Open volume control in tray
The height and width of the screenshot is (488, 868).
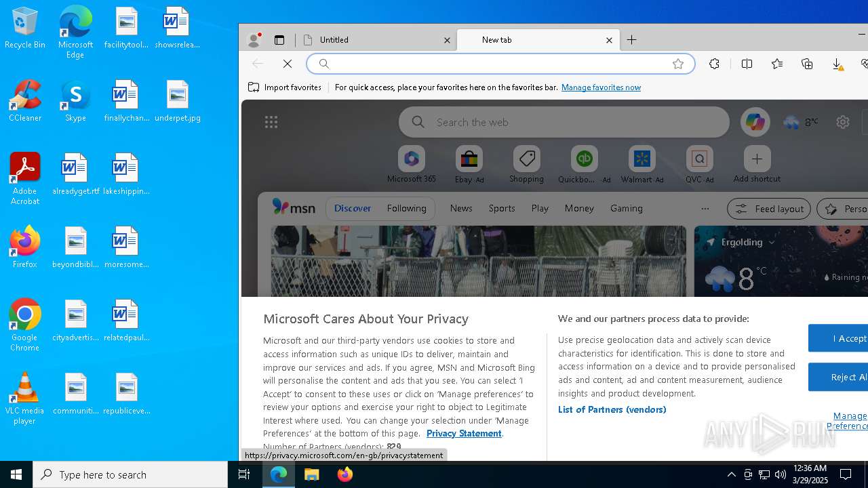[781, 474]
